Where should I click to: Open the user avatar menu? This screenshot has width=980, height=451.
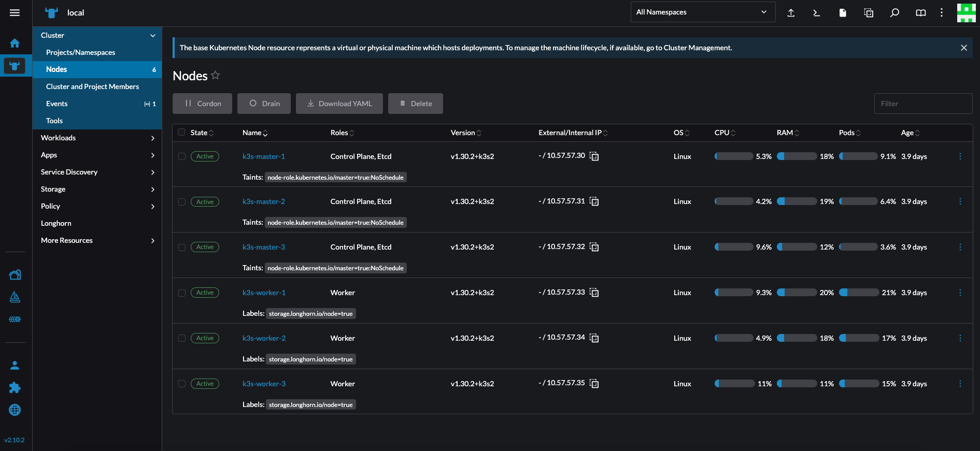966,12
